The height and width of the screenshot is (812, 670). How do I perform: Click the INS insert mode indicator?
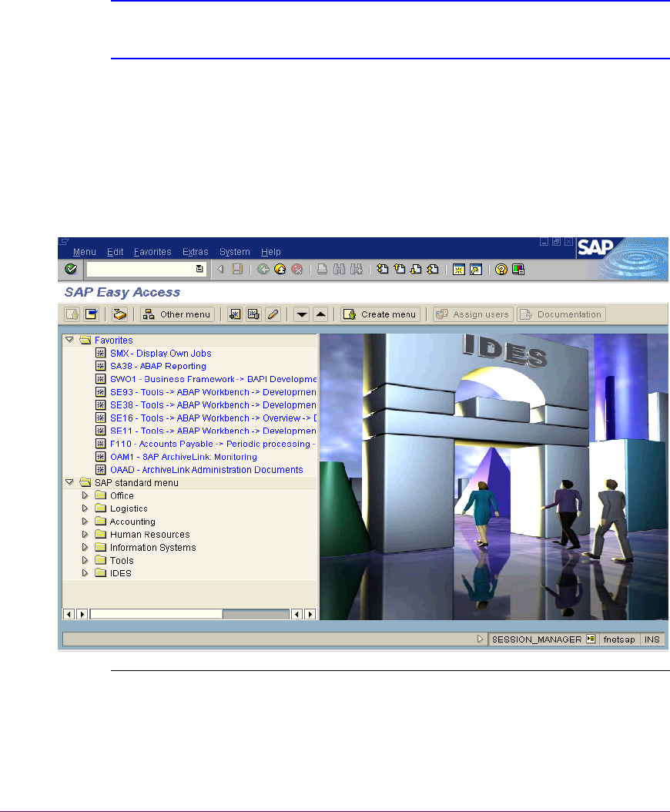[652, 639]
